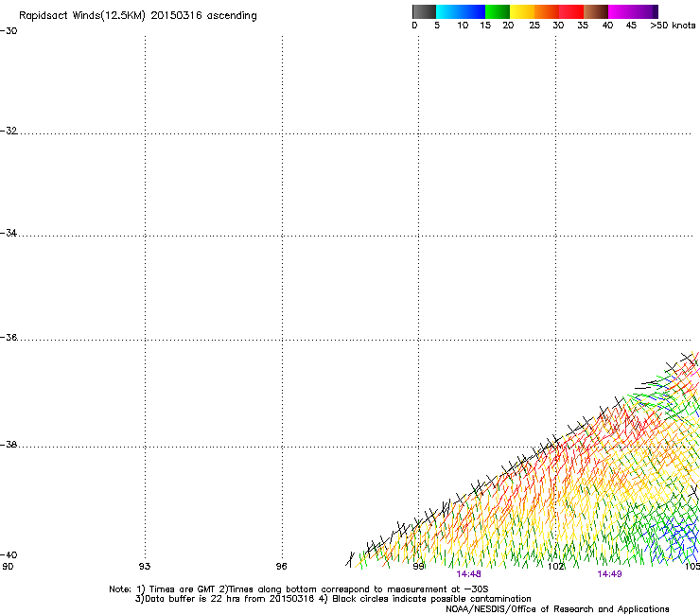
Task: Click the longitude label '93'
Action: point(145,567)
